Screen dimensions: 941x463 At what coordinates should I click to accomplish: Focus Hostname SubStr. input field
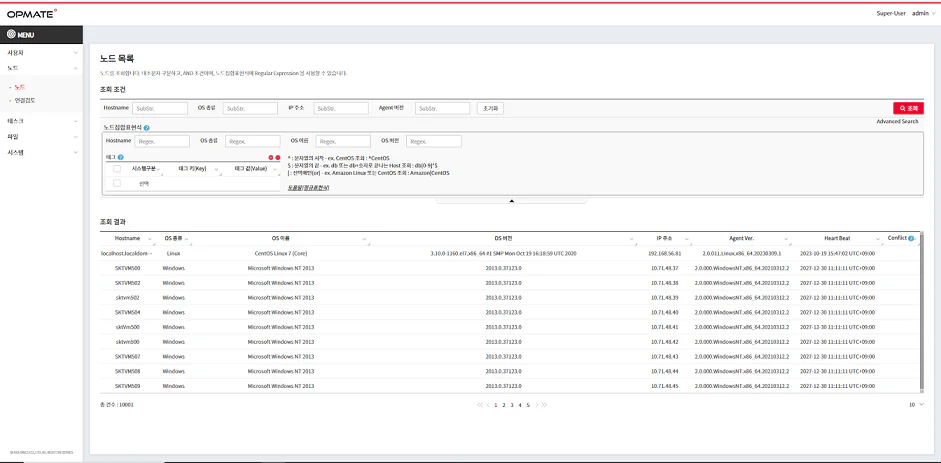tap(160, 109)
